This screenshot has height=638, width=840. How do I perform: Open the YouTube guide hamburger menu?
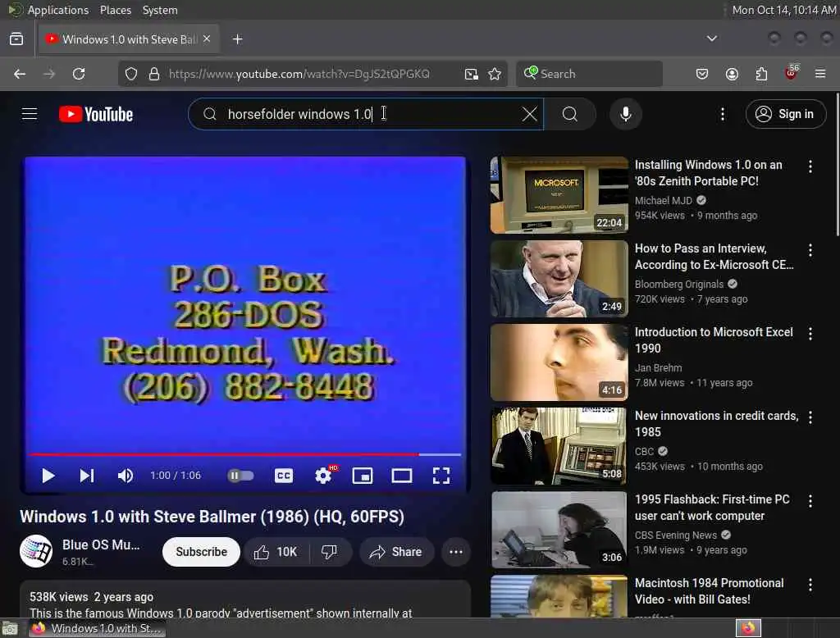[30, 114]
